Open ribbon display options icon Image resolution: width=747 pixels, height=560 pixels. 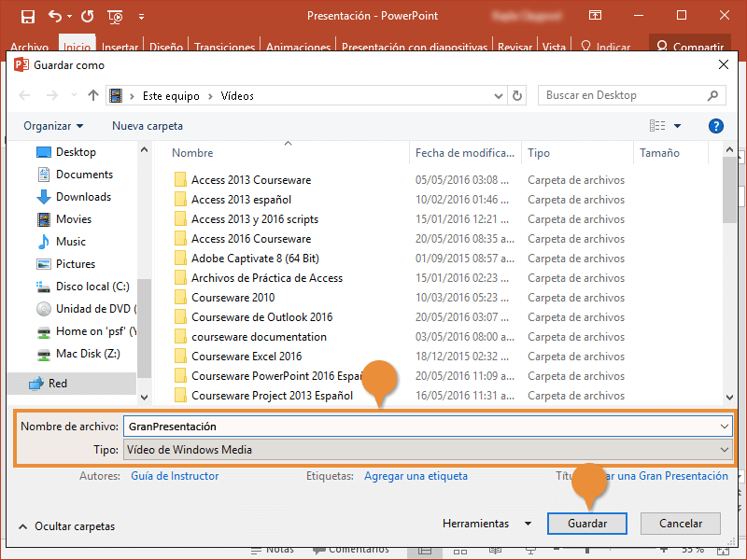click(x=595, y=15)
